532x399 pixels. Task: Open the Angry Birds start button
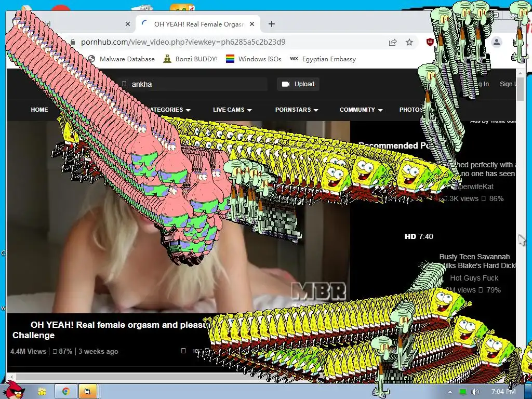click(13, 390)
